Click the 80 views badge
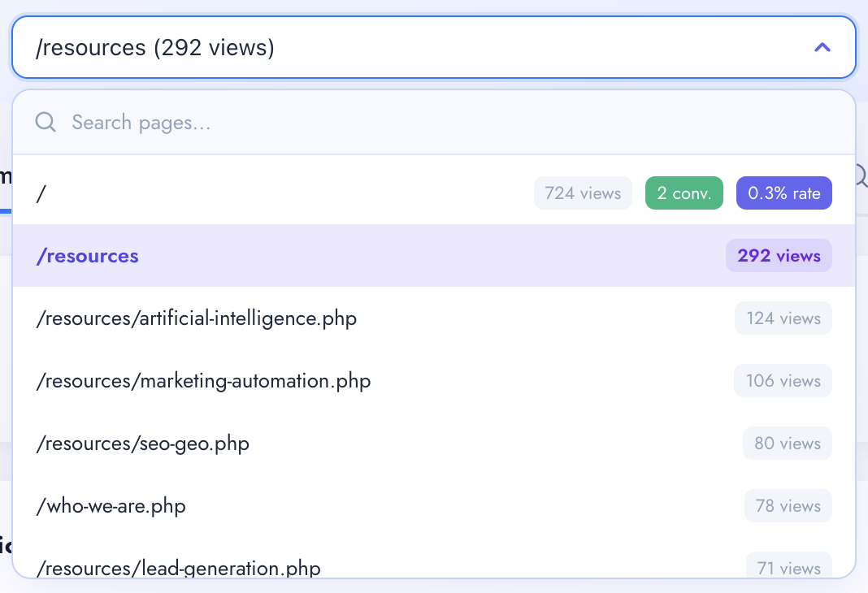Image resolution: width=868 pixels, height=593 pixels. pyautogui.click(x=788, y=443)
